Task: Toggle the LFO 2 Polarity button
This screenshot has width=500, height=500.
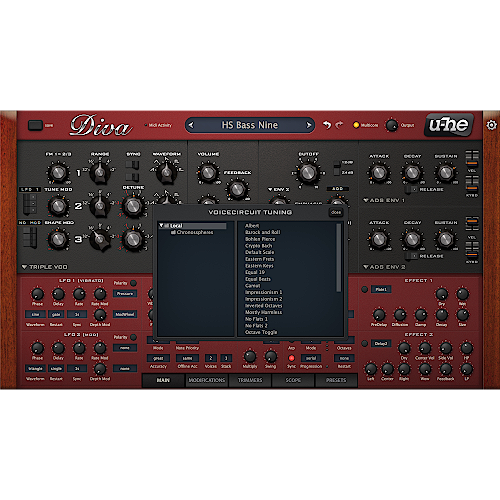Action: 133,337
